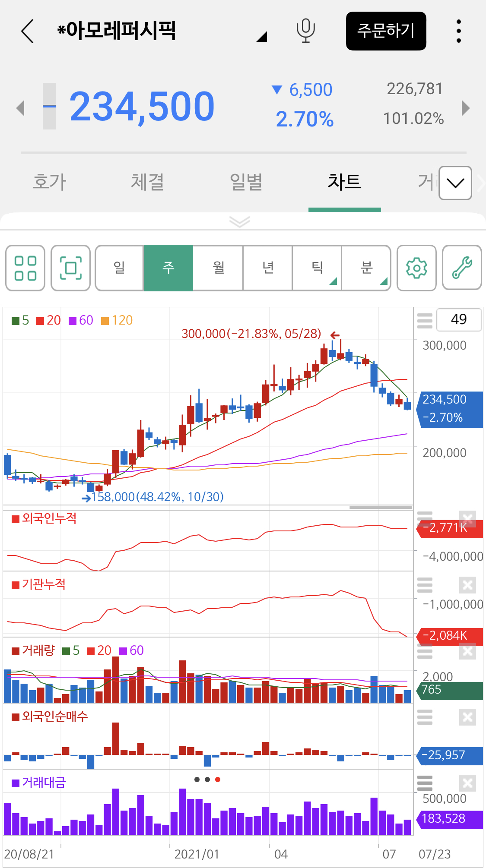Expand the tab list chevron dropdown

pyautogui.click(x=455, y=183)
